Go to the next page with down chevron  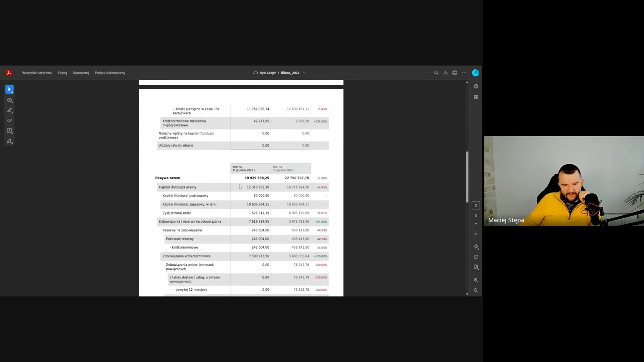pyautogui.click(x=476, y=234)
